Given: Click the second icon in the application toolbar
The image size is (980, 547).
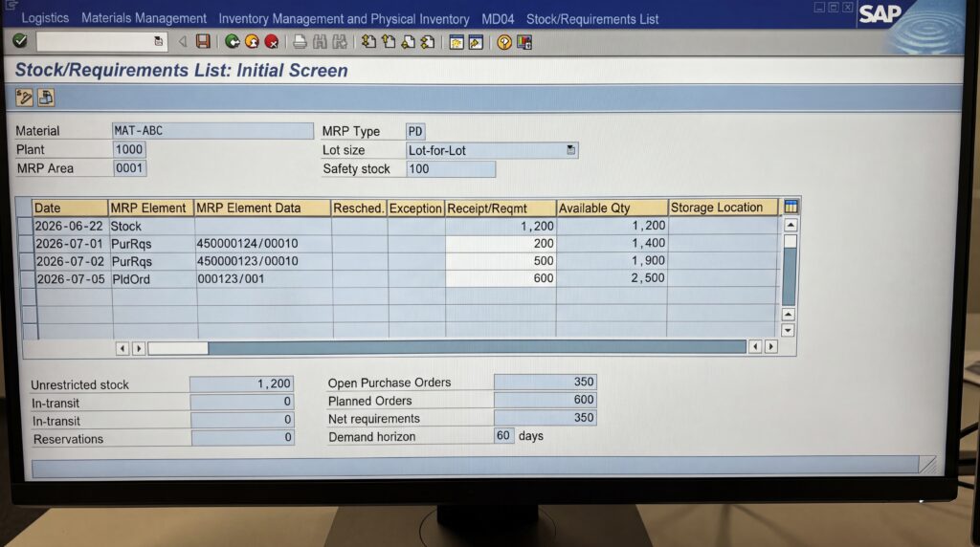Looking at the screenshot, I should 46,98.
